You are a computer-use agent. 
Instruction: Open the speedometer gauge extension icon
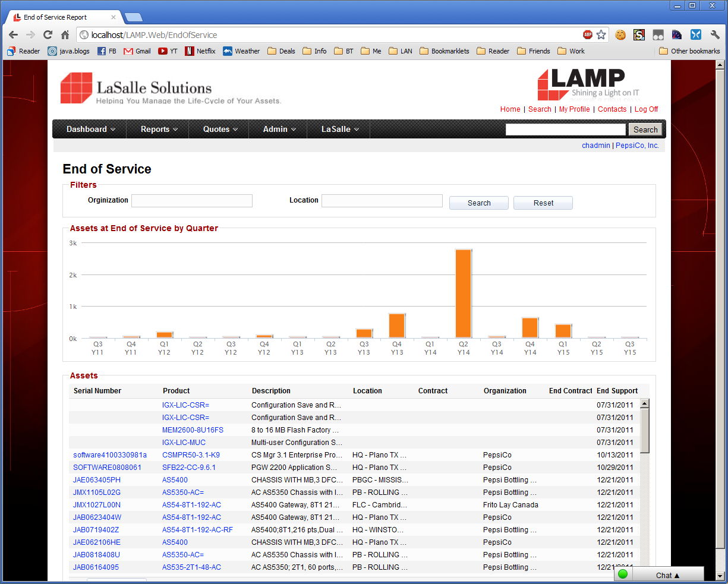click(677, 34)
